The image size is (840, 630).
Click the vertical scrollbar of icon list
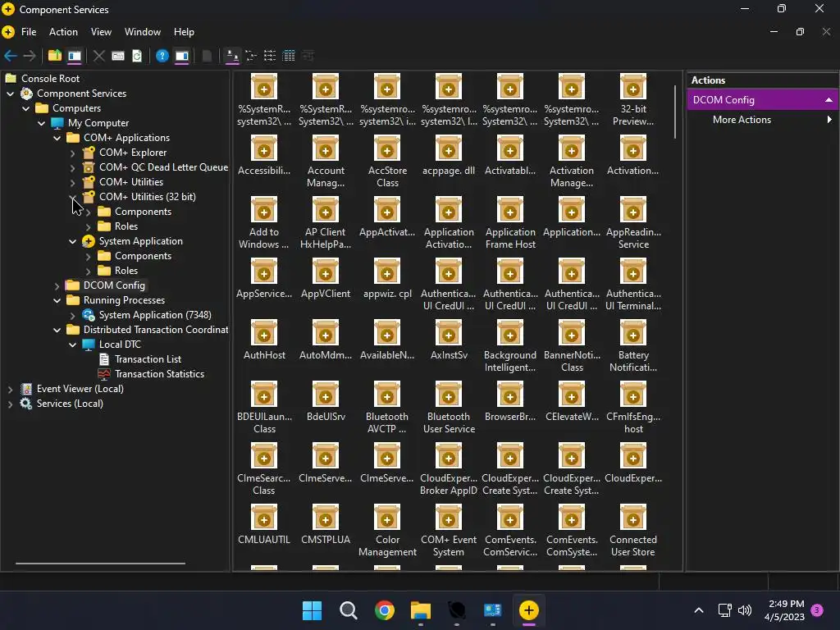point(675,112)
